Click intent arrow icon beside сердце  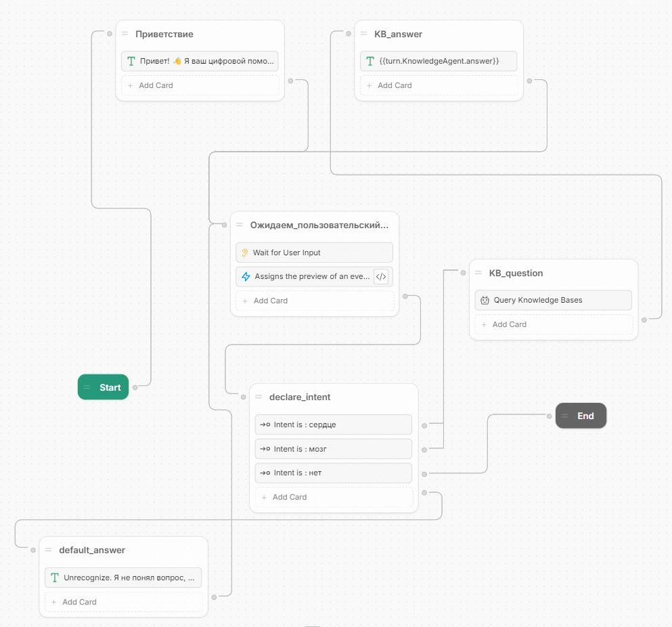265,425
